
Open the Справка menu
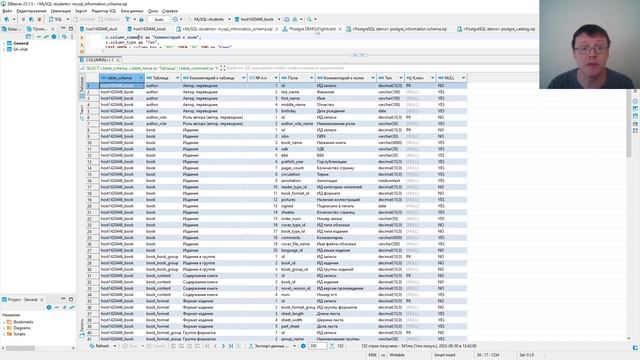coord(170,11)
